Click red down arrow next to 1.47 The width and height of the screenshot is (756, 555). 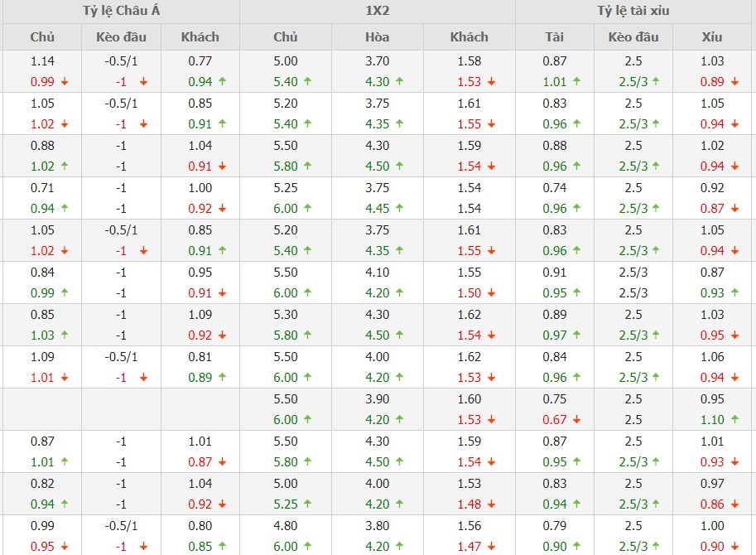click(x=491, y=547)
